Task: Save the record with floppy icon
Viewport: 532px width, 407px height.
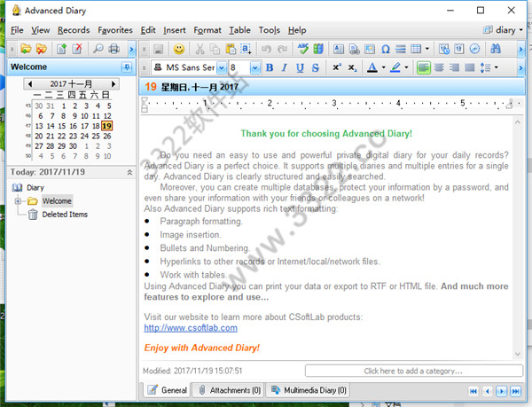Action: 158,49
